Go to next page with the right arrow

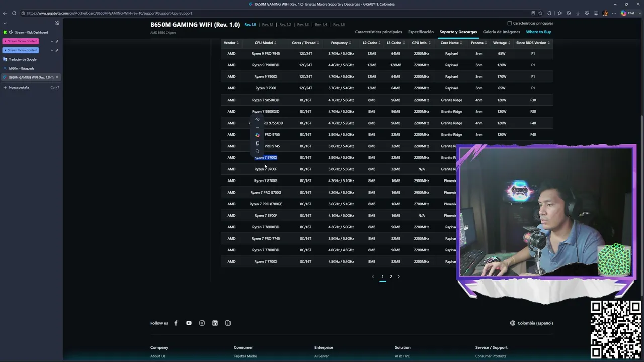[x=399, y=276]
